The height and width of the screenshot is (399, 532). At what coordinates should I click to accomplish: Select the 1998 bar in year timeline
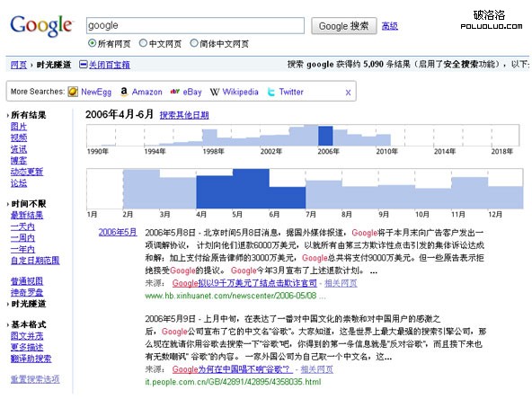click(x=209, y=137)
